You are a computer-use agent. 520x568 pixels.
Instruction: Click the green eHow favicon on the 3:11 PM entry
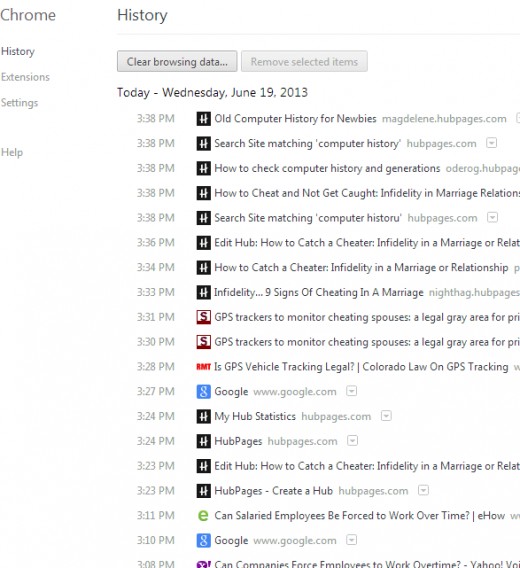(203, 515)
